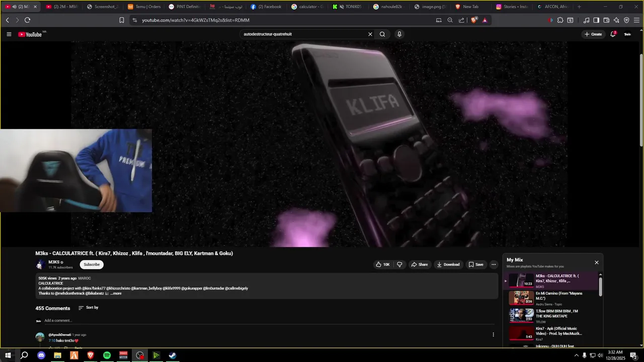This screenshot has width=644, height=362.
Task: Open a new browser tab
Action: coord(579,7)
